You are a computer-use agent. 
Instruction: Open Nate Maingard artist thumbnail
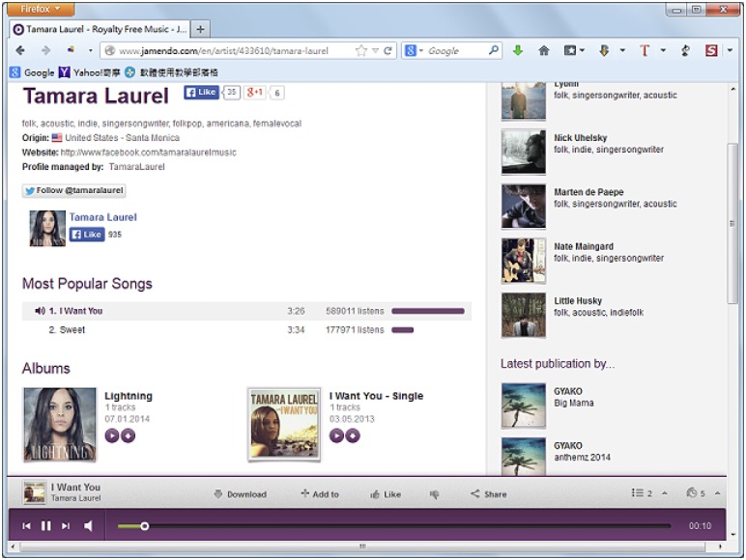pos(524,261)
